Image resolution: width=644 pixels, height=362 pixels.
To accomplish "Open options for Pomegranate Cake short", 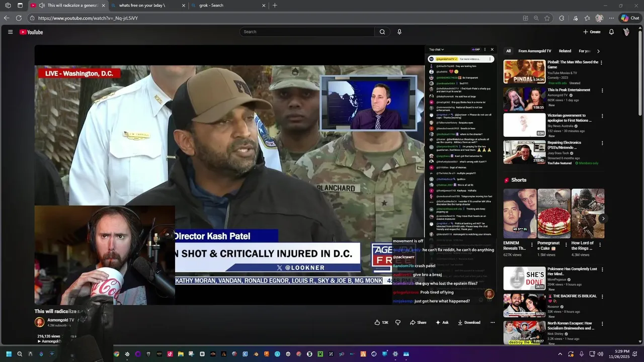I will tap(566, 245).
